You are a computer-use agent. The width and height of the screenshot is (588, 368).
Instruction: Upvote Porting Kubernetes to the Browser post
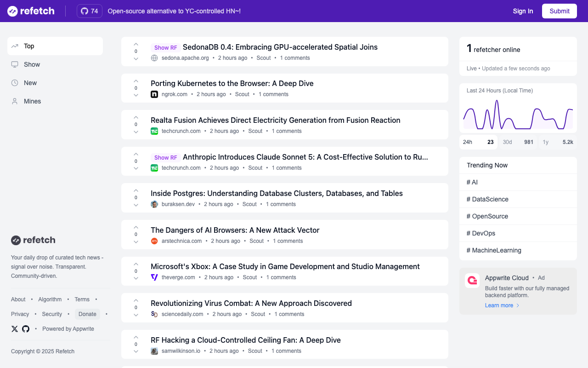pos(136,80)
